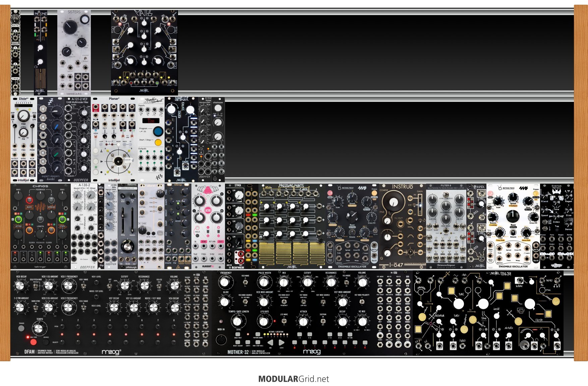The image size is (588, 386).
Task: Toggle the Mother-32 VCA Mode switch
Action: pyautogui.click(x=346, y=283)
